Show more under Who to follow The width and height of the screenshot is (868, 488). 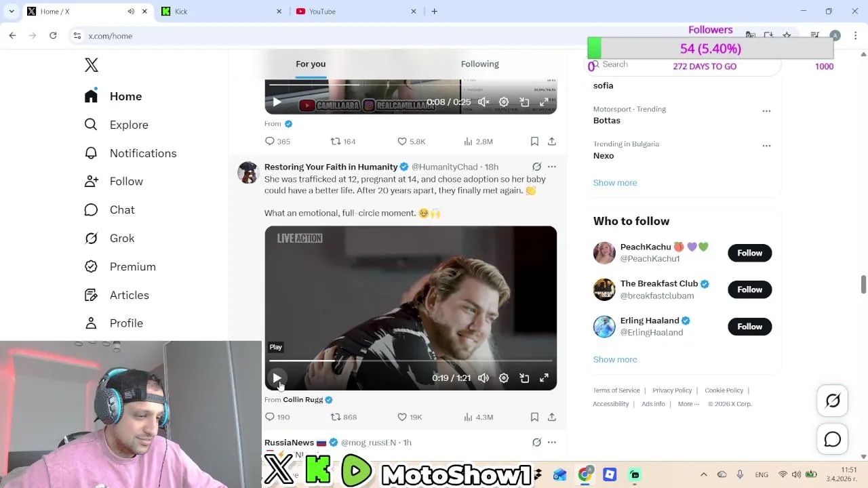click(615, 360)
